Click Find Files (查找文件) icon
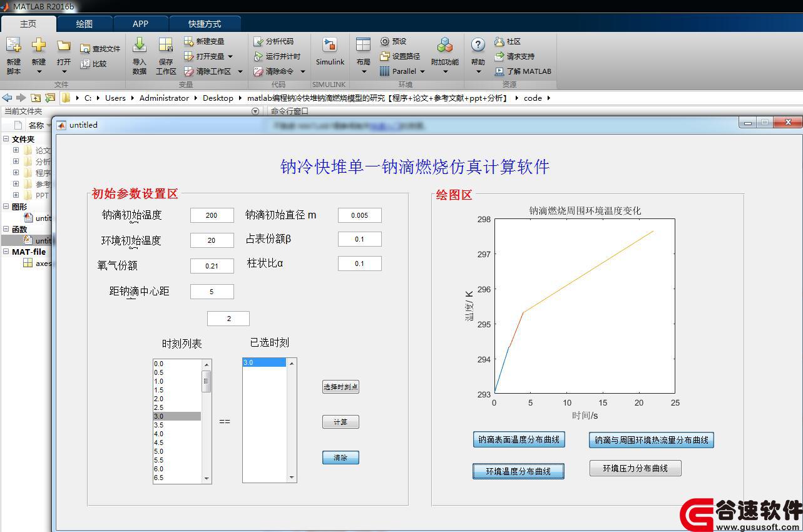 [x=86, y=49]
